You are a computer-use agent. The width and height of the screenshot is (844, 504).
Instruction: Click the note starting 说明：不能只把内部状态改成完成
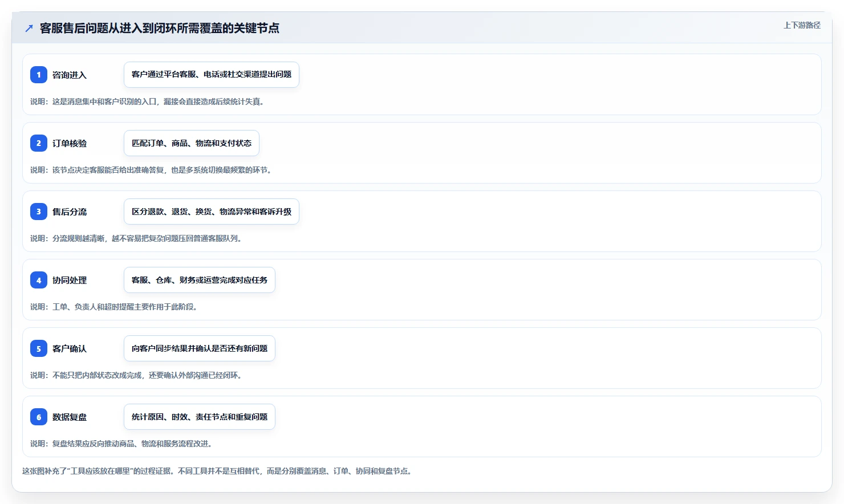point(136,375)
